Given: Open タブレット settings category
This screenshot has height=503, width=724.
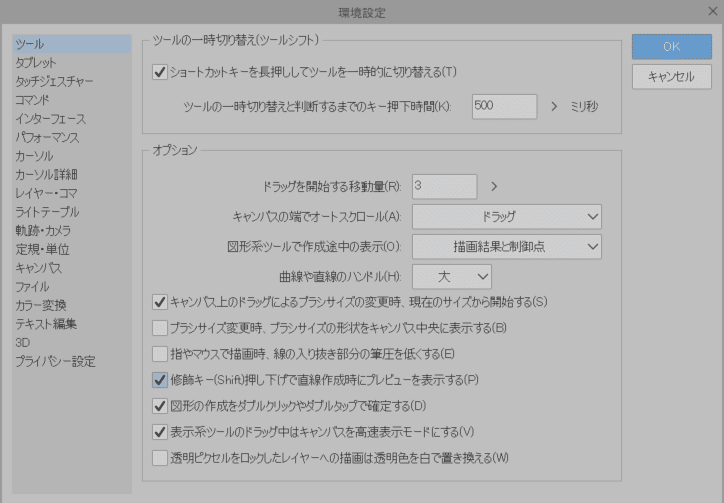Looking at the screenshot, I should [36, 62].
